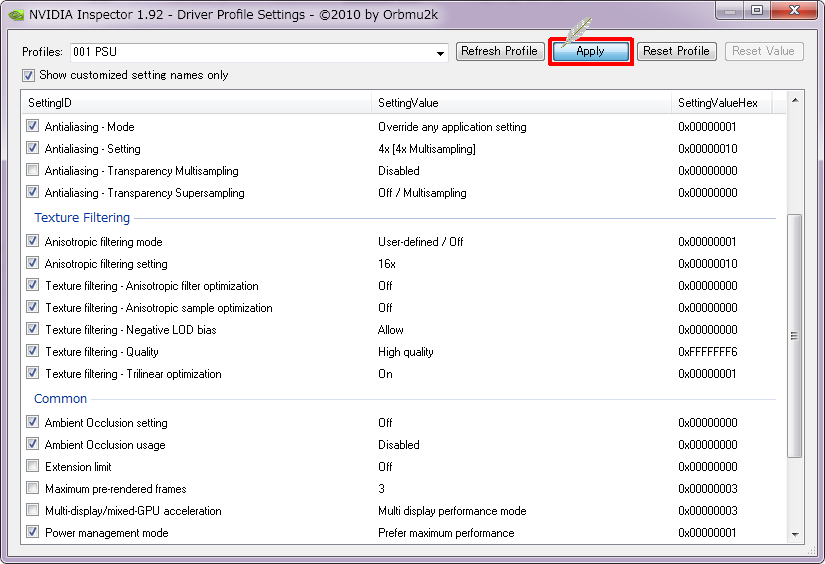Select value 'Override any application setting'
Viewport: 825px width, 564px height.
pyautogui.click(x=452, y=127)
